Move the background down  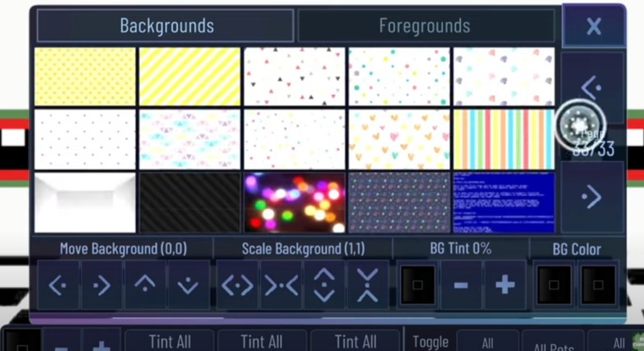coord(188,285)
